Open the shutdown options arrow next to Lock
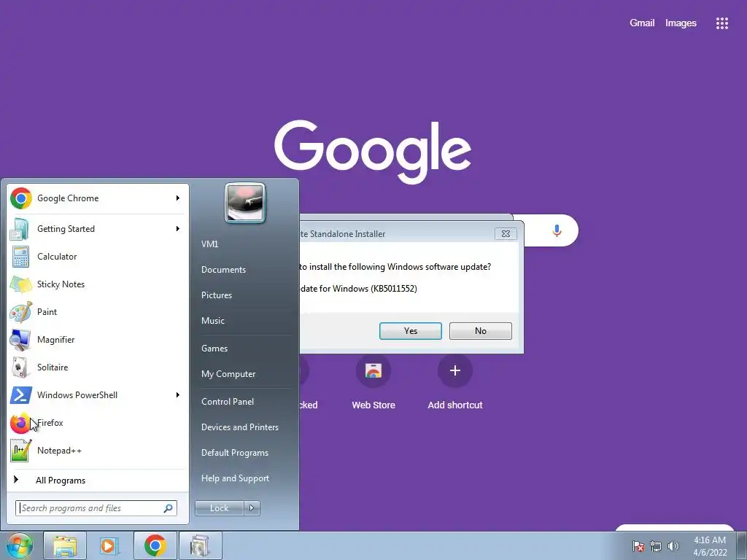 point(252,508)
